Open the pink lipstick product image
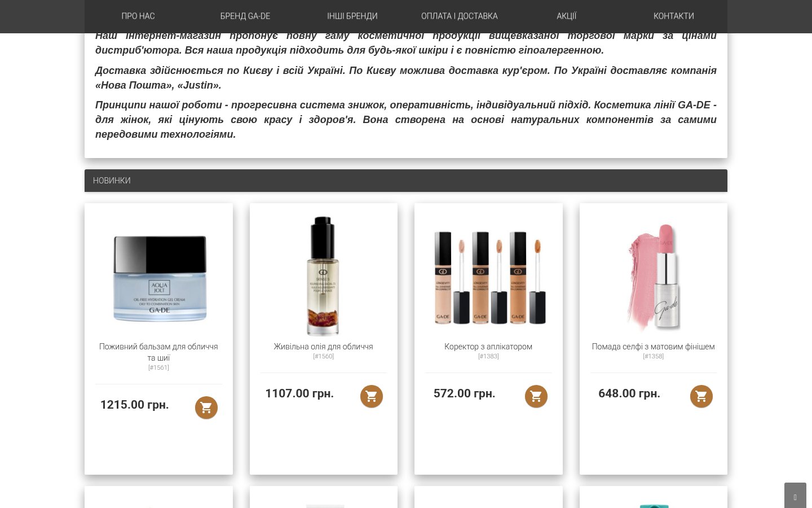The image size is (812, 508). point(654,277)
